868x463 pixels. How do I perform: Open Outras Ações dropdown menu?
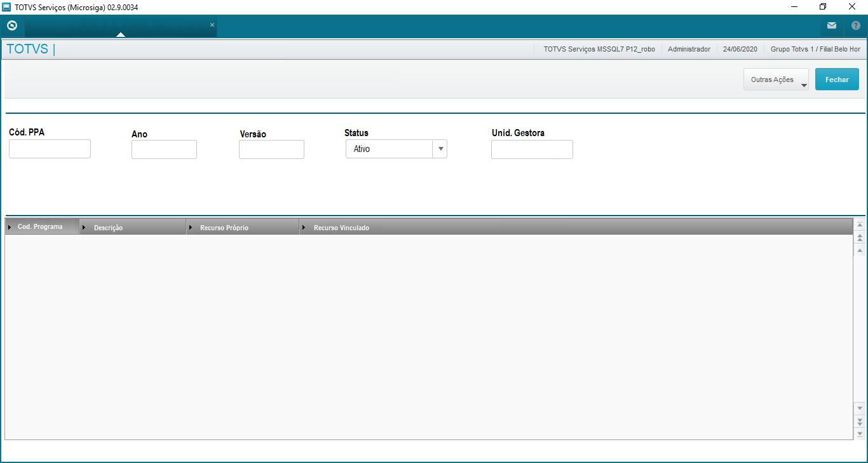(776, 79)
